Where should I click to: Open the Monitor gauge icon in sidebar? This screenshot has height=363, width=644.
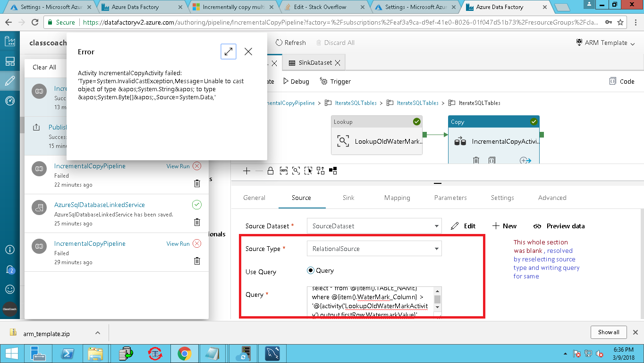[10, 101]
